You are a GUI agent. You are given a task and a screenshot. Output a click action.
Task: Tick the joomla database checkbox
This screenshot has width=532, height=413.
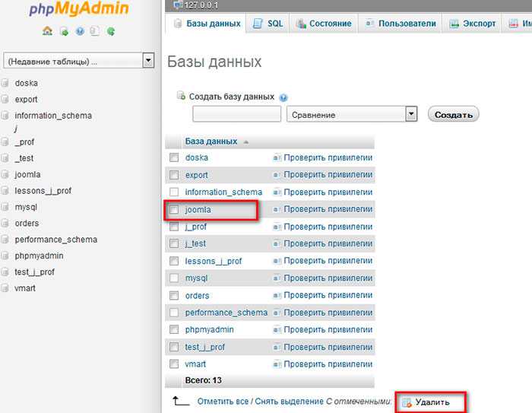tap(174, 209)
